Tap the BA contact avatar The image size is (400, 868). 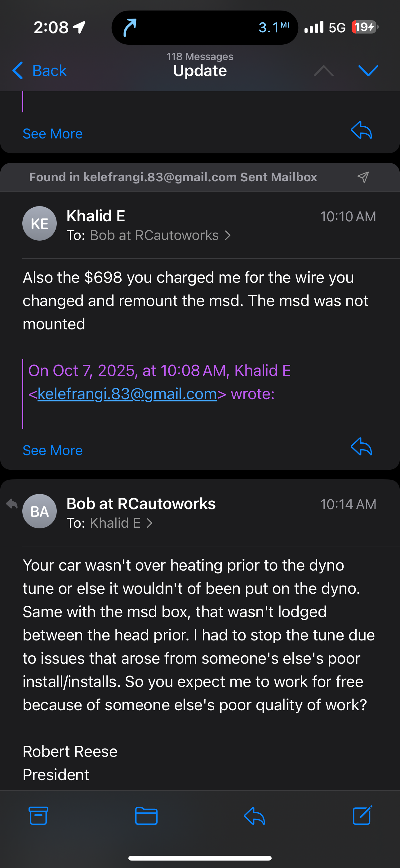pyautogui.click(x=39, y=511)
